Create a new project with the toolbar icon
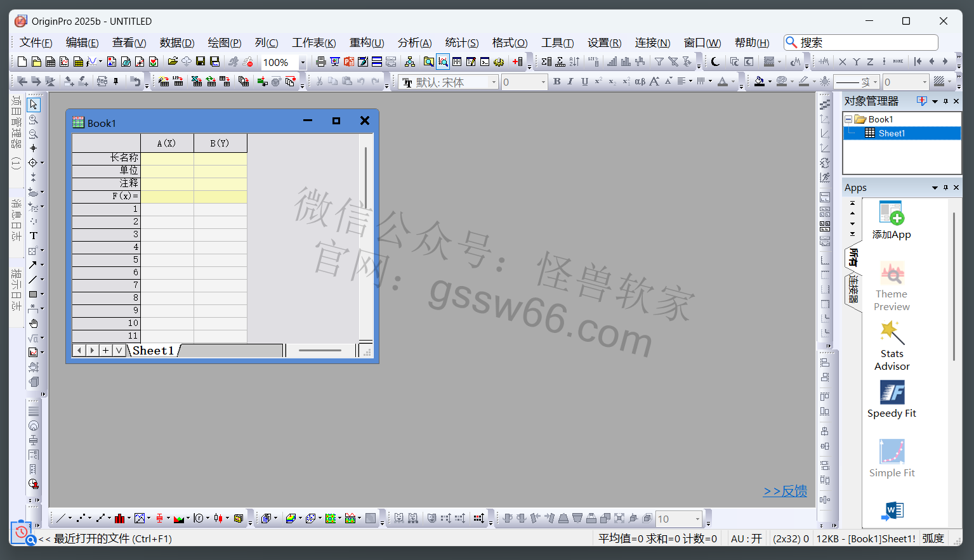Image resolution: width=974 pixels, height=560 pixels. pos(22,62)
